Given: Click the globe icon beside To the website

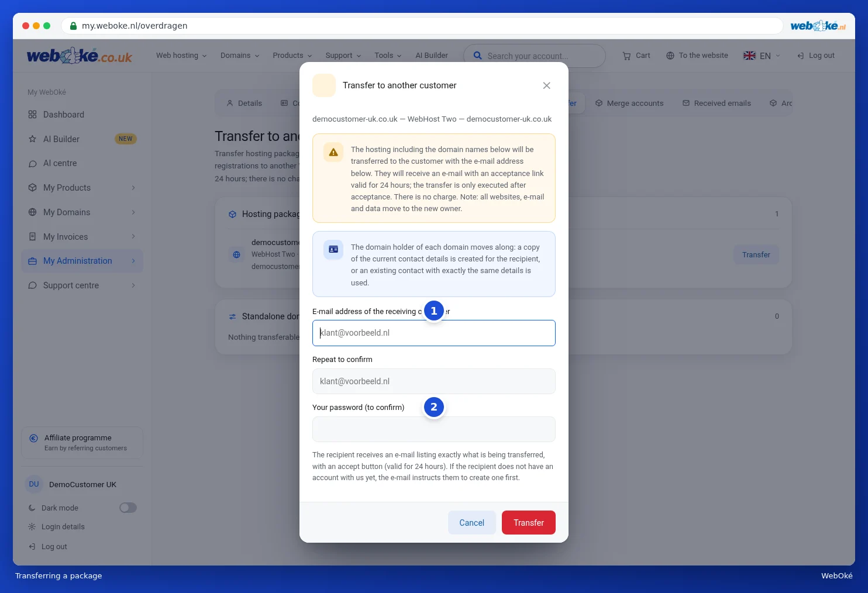Looking at the screenshot, I should (670, 56).
